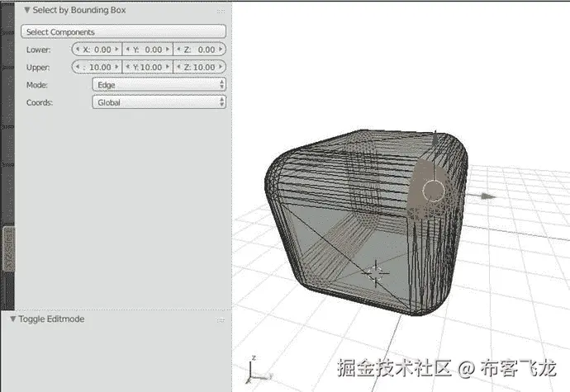This screenshot has width=570, height=392.
Task: Open the Coords dropdown set to Global
Action: [x=159, y=102]
